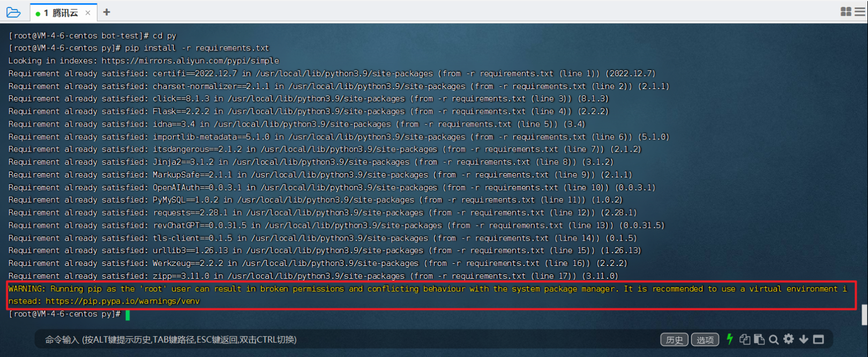Viewport: 868px width, 357px height.
Task: Open the folder icon for session manager
Action: click(13, 12)
